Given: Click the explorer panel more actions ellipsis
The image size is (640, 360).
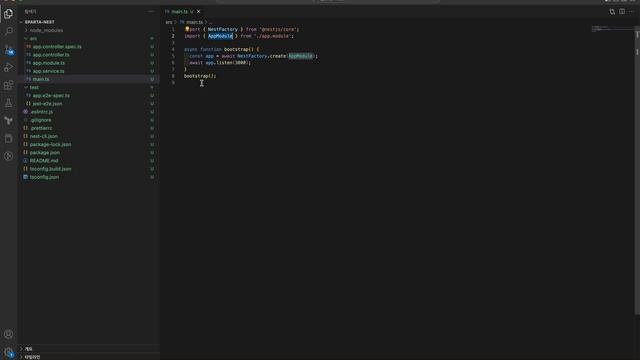Looking at the screenshot, I should coord(151,12).
